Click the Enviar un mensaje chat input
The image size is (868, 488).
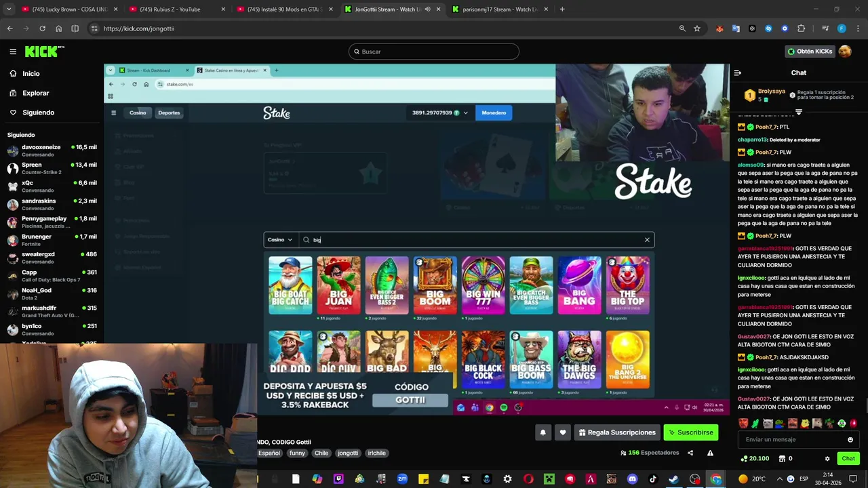pos(793,439)
